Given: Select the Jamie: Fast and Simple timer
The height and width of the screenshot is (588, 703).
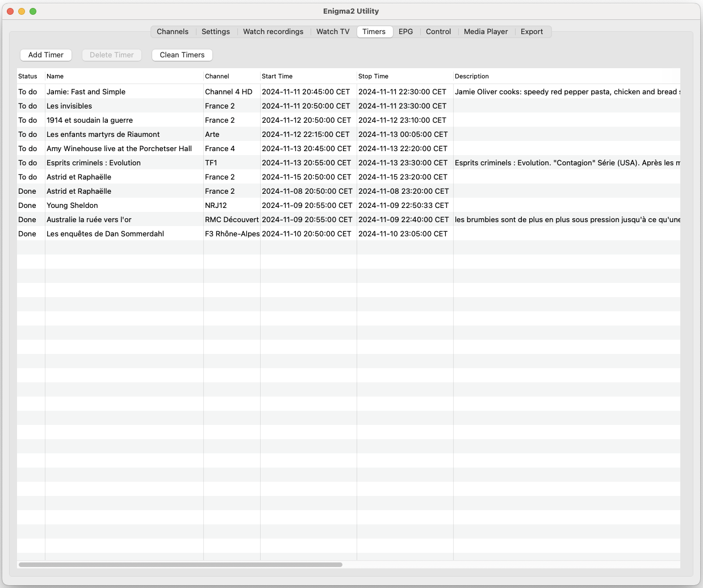Looking at the screenshot, I should click(x=349, y=91).
